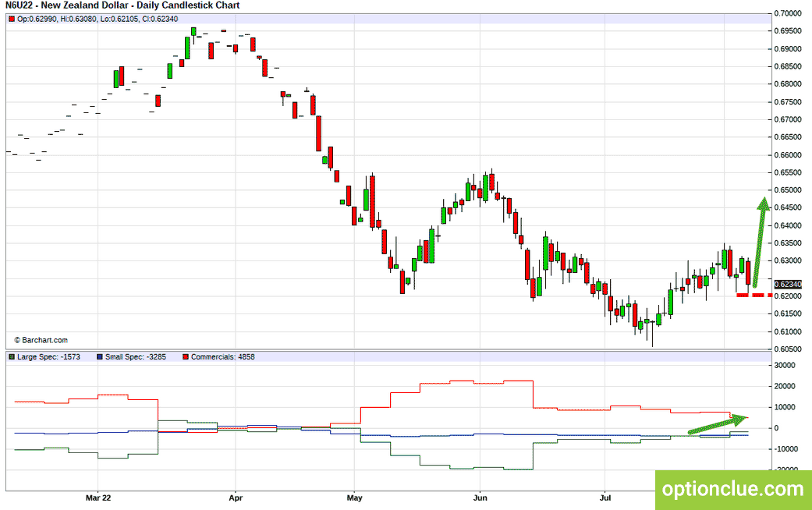Screen dimensions: 812x510
Task: Click the 30000 COT axis label
Action: click(x=785, y=365)
